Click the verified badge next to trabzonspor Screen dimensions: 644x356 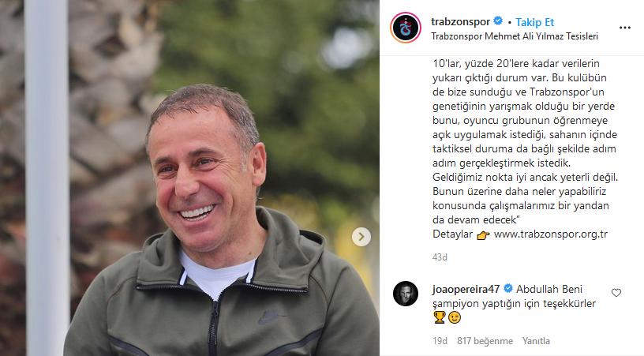pyautogui.click(x=498, y=21)
